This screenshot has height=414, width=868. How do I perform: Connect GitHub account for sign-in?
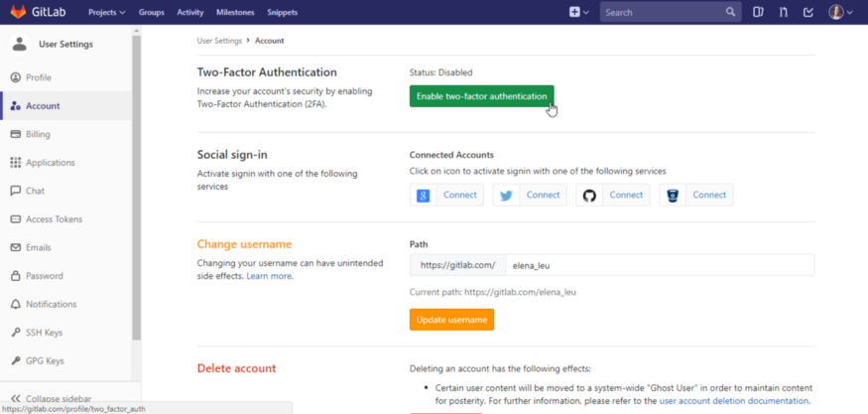613,195
